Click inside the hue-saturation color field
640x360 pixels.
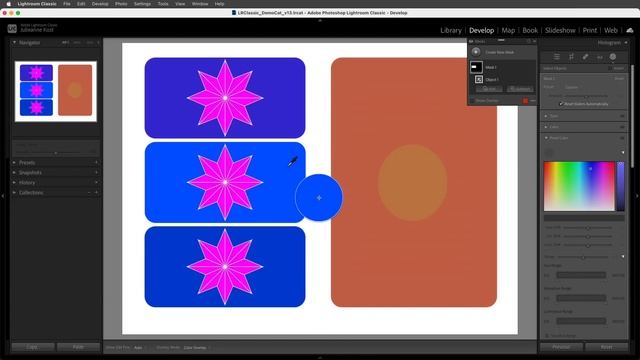579,186
